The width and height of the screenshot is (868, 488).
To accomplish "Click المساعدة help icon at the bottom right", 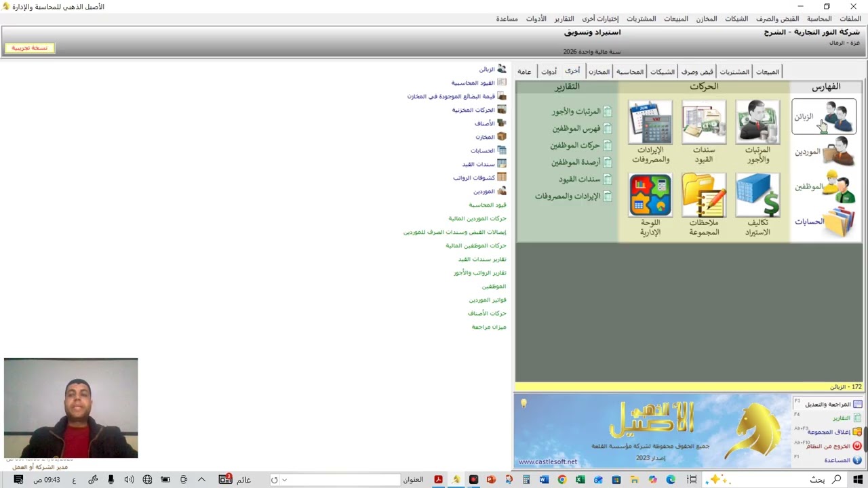I will pyautogui.click(x=857, y=460).
